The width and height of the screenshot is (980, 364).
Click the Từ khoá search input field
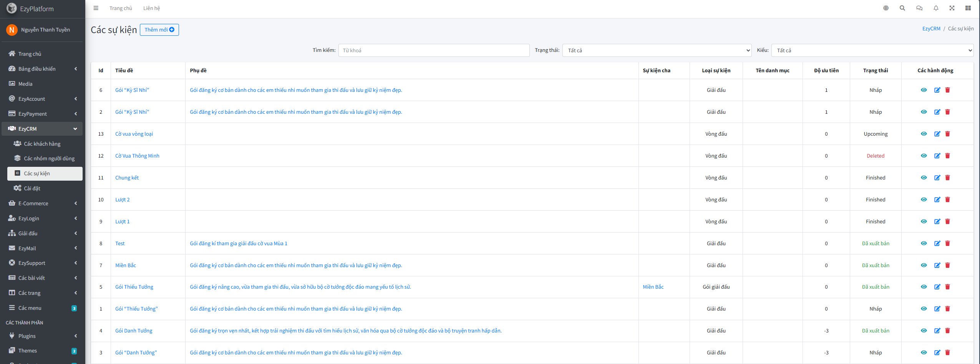pyautogui.click(x=433, y=50)
